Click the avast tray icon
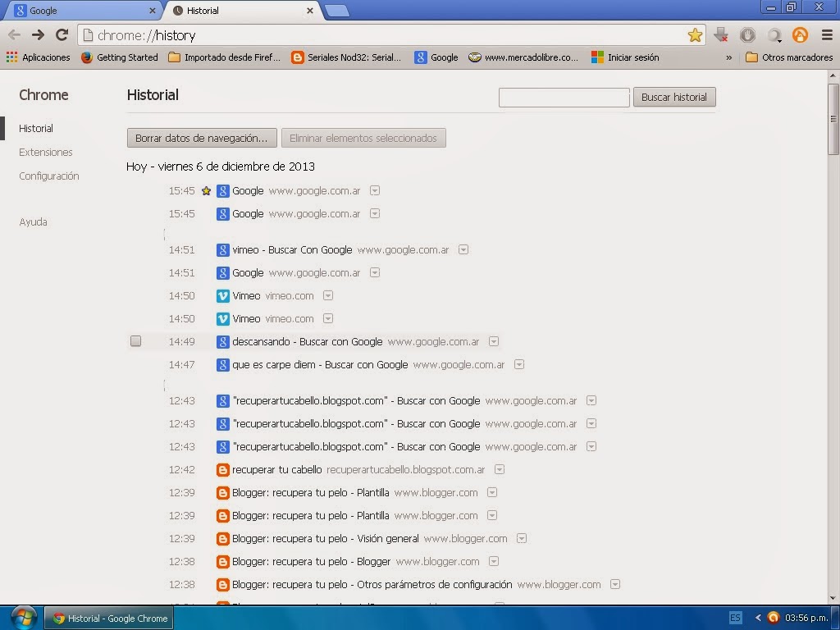 tap(773, 618)
